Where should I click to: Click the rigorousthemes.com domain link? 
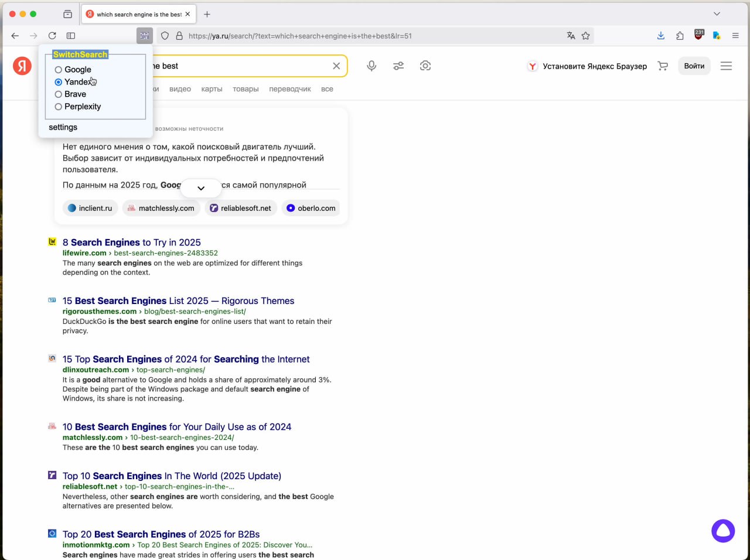tap(100, 312)
